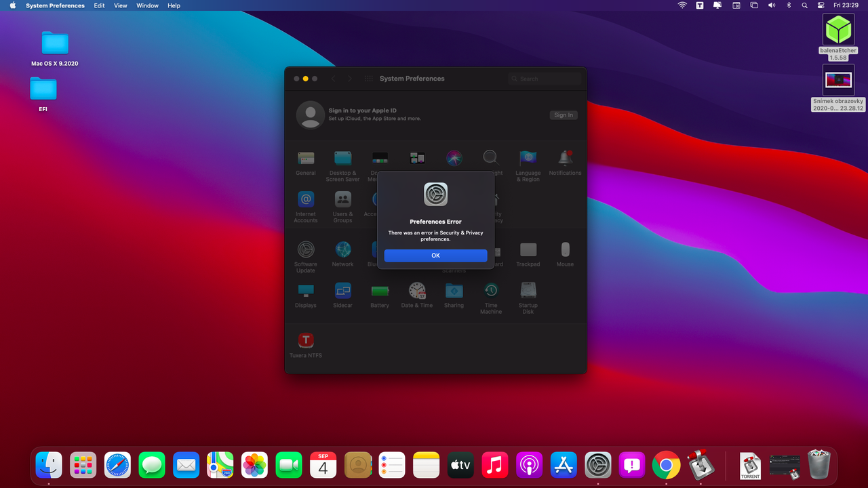Open Battery preferences pane
This screenshot has width=868, height=488.
pyautogui.click(x=380, y=296)
